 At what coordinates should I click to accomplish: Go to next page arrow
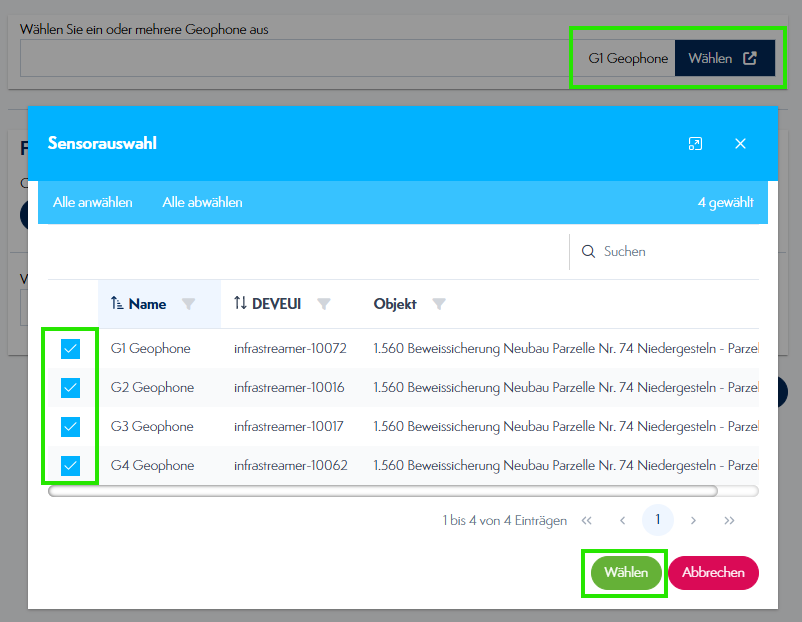pos(693,520)
